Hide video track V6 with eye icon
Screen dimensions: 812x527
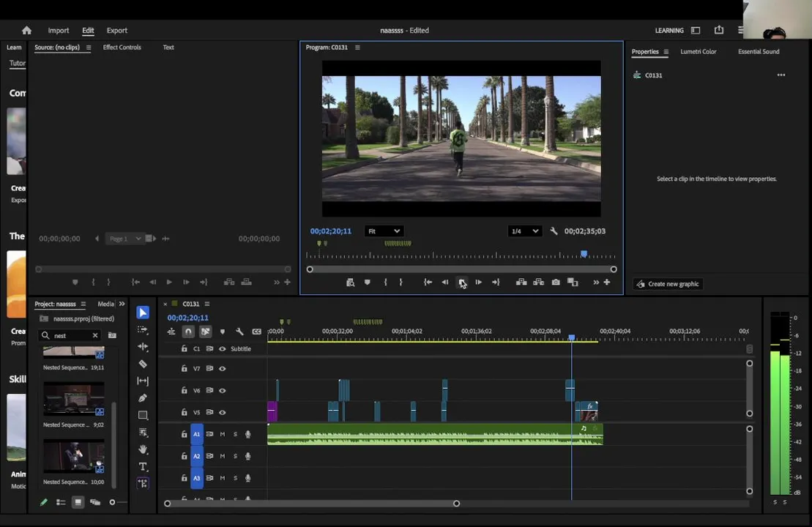[x=223, y=391]
